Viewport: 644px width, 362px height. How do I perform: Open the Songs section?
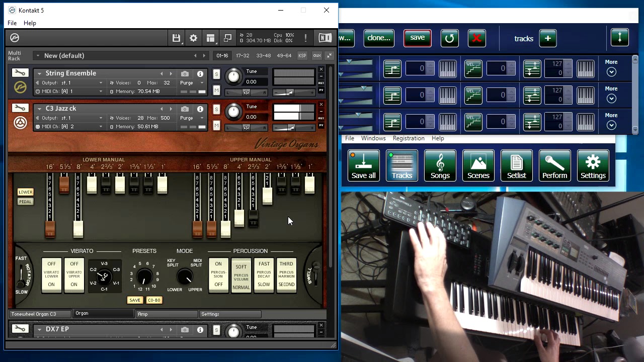440,165
